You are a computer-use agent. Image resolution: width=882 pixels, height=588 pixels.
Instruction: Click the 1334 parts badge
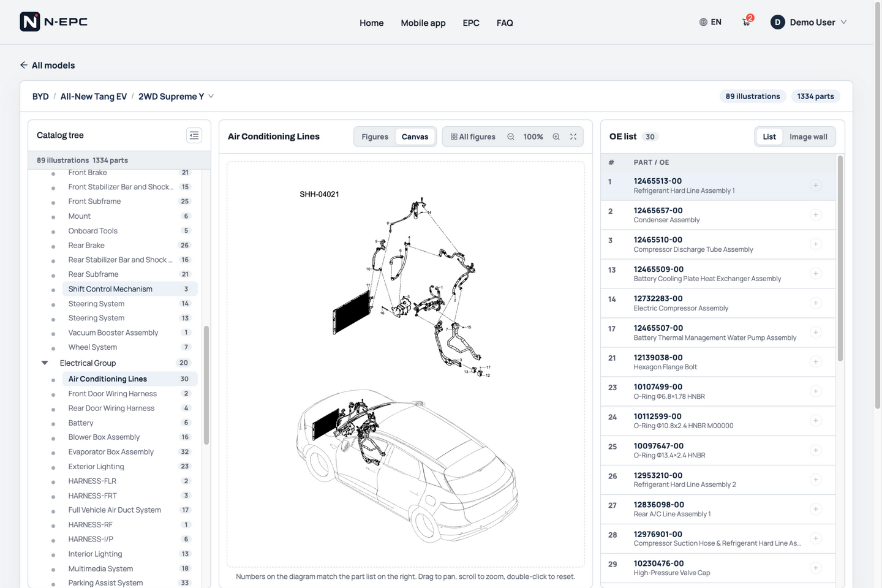tap(815, 96)
